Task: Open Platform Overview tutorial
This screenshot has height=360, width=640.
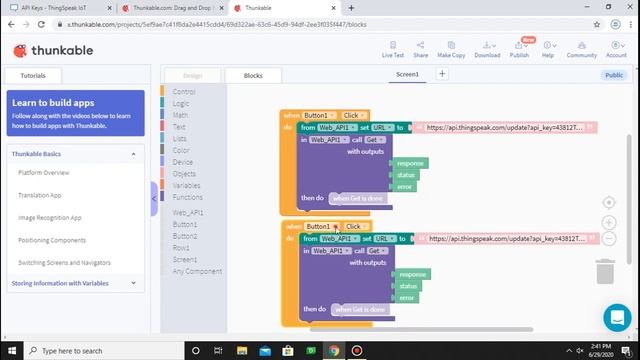Action: tap(44, 173)
